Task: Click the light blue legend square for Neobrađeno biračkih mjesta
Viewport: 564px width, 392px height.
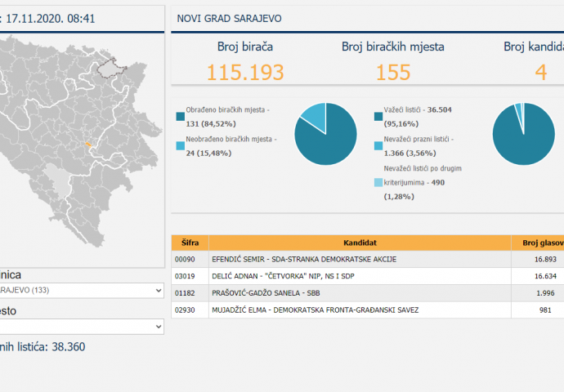Action: click(180, 145)
